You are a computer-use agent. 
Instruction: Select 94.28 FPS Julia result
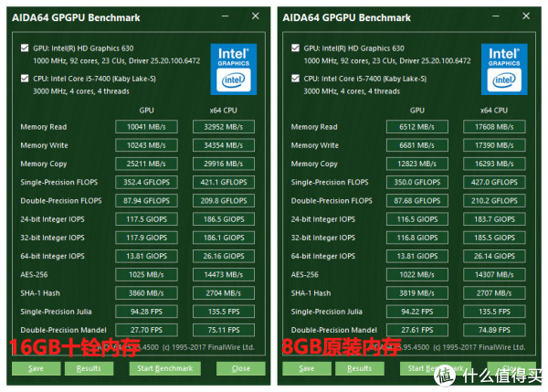click(x=146, y=312)
